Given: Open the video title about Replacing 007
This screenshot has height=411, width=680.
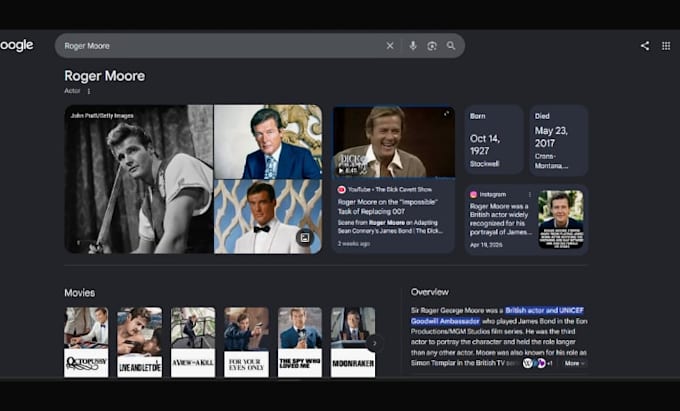Looking at the screenshot, I should coord(388,207).
